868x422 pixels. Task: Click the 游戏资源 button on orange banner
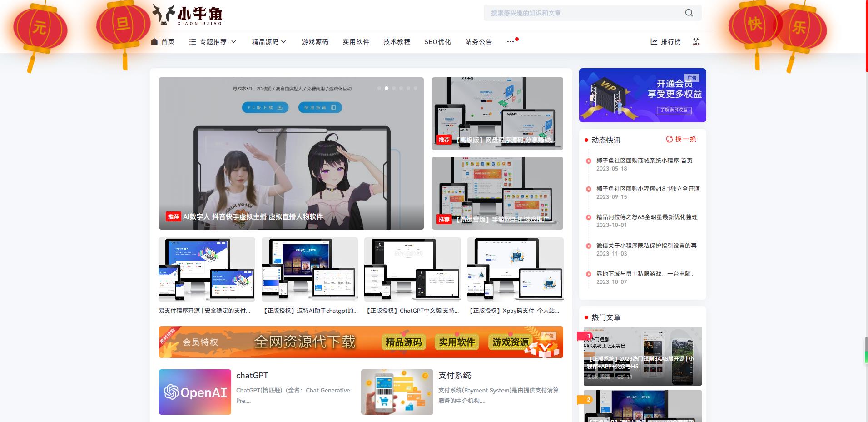pos(511,342)
